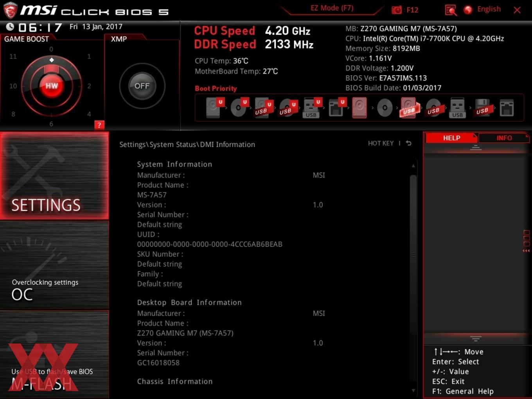Image resolution: width=532 pixels, height=399 pixels.
Task: Select the USB floppy boot device icon
Action: (x=483, y=108)
